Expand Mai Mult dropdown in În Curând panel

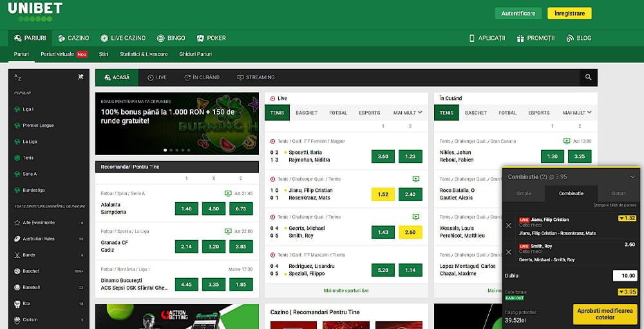click(577, 113)
